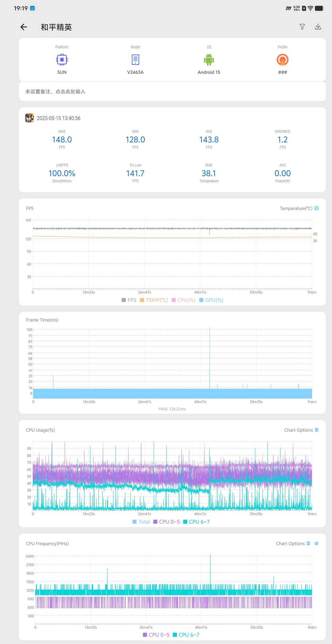Toggle the Temperature(°C) axis option
Image resolution: width=332 pixels, height=644 pixels.
[317, 208]
